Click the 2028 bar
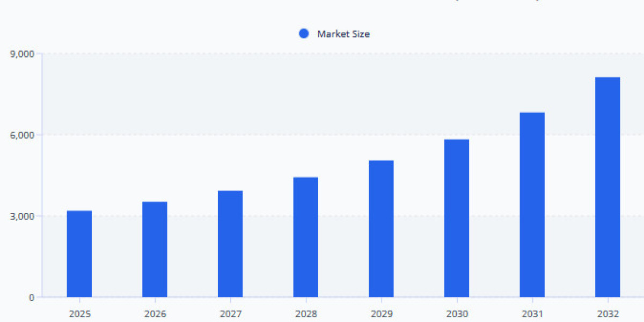This screenshot has height=322, width=644. click(306, 236)
